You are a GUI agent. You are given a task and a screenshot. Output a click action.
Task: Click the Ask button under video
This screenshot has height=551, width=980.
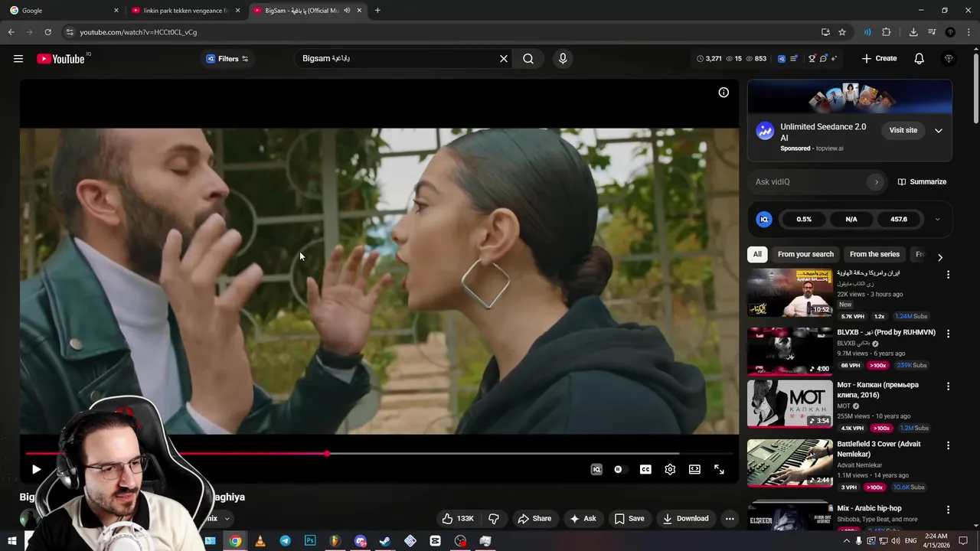pos(583,519)
